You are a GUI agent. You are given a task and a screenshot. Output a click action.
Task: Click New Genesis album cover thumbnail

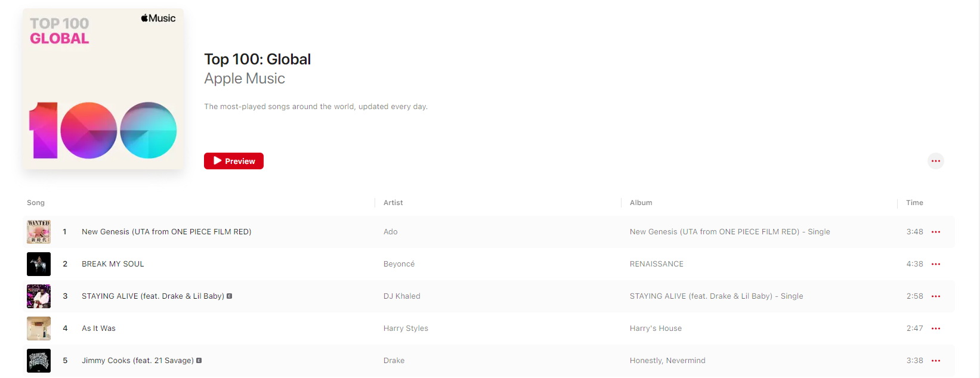click(x=39, y=232)
